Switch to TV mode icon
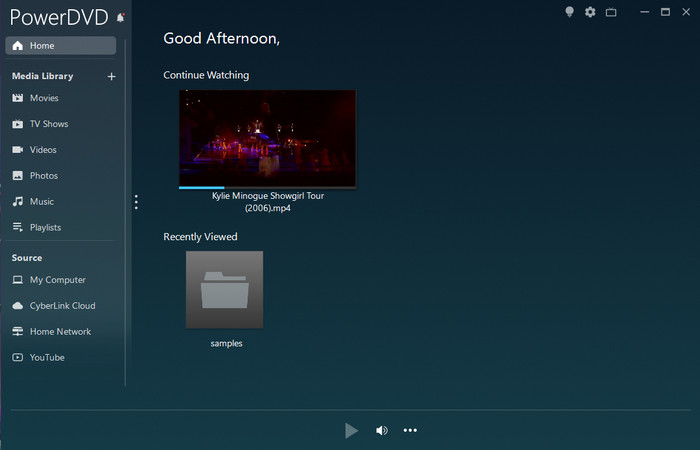This screenshot has width=700, height=450. point(611,12)
